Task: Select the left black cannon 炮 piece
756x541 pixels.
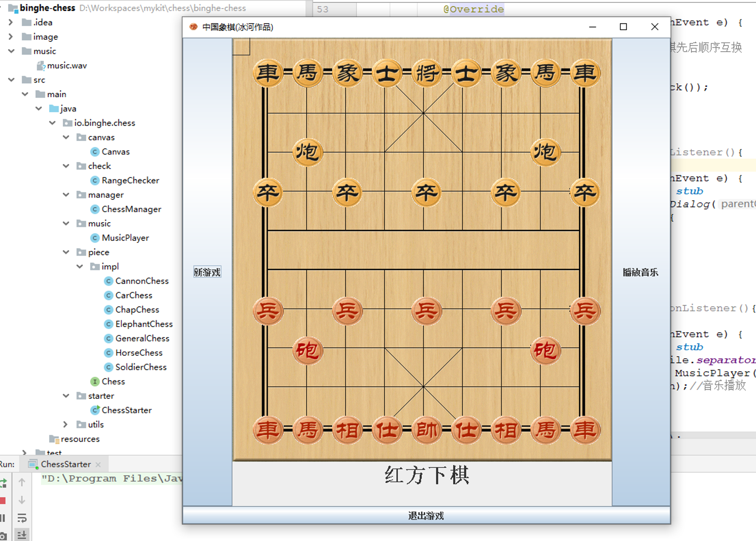Action: point(307,152)
